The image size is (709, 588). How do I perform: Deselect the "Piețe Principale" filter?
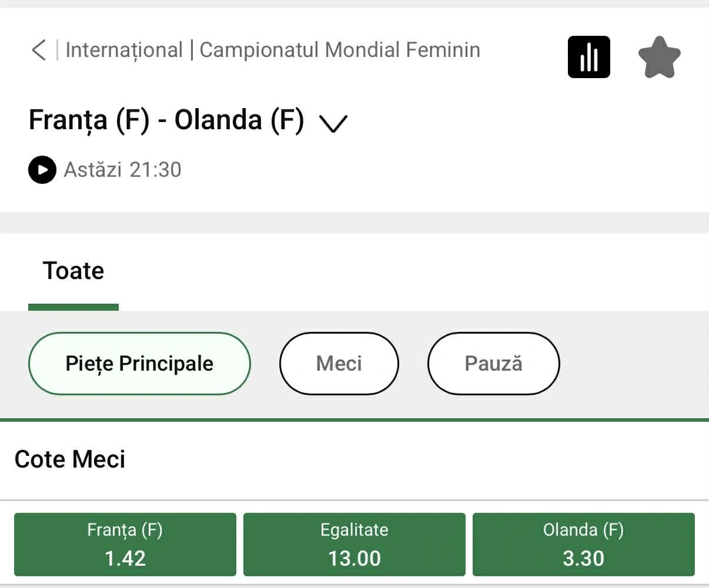(139, 363)
